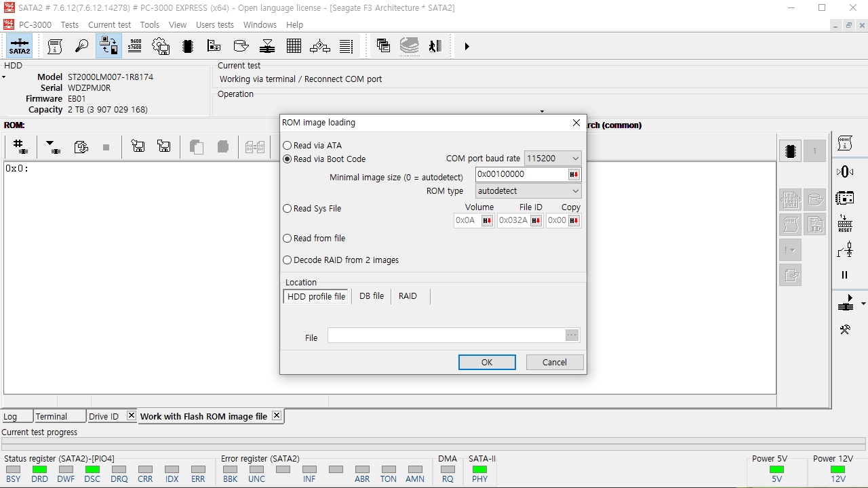This screenshot has width=868, height=488.
Task: Cancel the ROM image loading dialog
Action: coord(555,362)
